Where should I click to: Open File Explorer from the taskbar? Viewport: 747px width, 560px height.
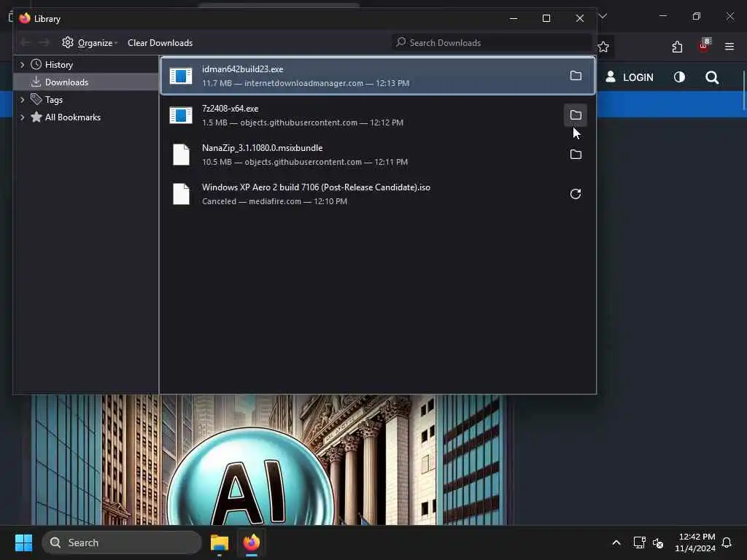[220, 542]
